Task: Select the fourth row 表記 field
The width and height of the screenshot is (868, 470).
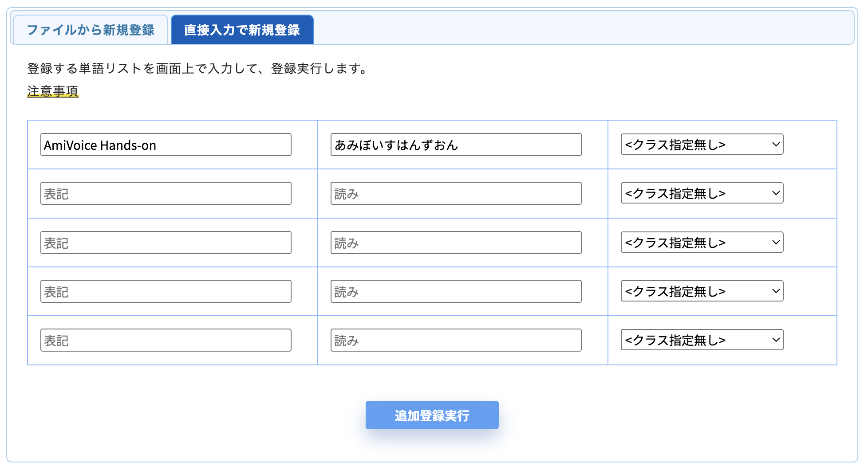Action: (166, 291)
